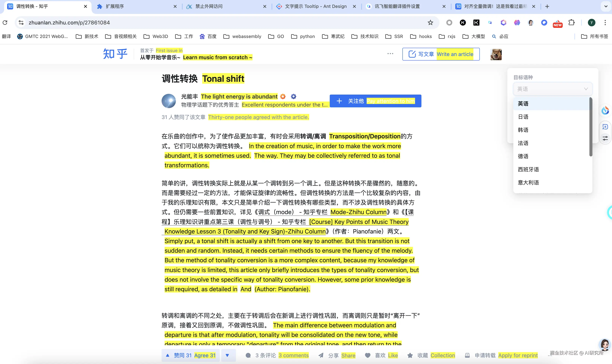Click the Zhihu logo
Image resolution: width=612 pixels, height=364 pixels.
(115, 54)
